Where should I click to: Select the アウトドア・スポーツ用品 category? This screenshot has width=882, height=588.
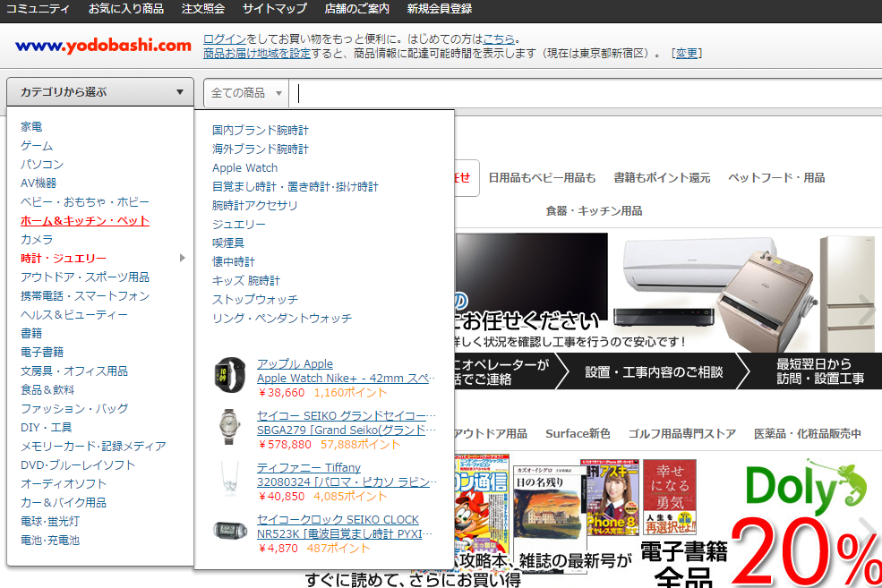(85, 277)
